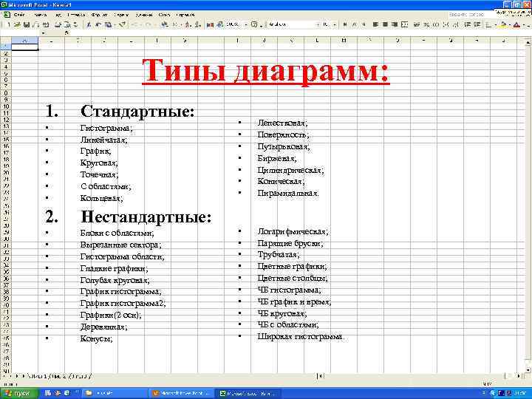This screenshot has height=399, width=532.
Task: Click the Open file toolbar icon
Action: [17, 25]
